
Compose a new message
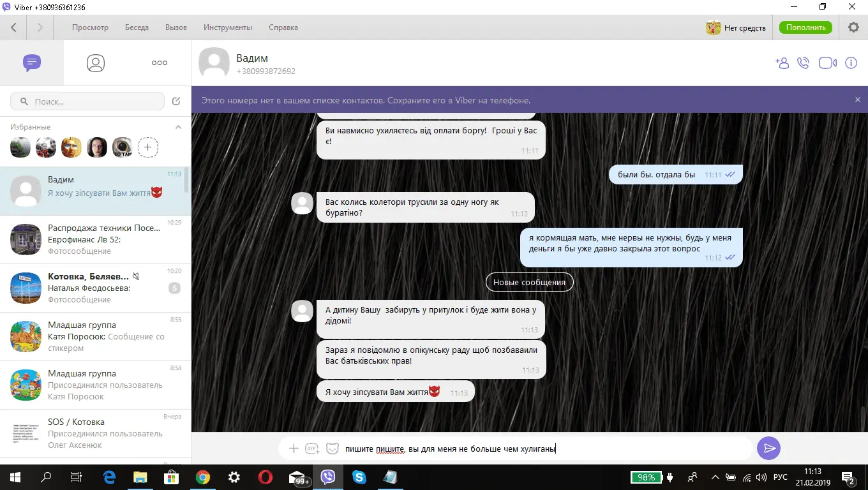coord(177,101)
